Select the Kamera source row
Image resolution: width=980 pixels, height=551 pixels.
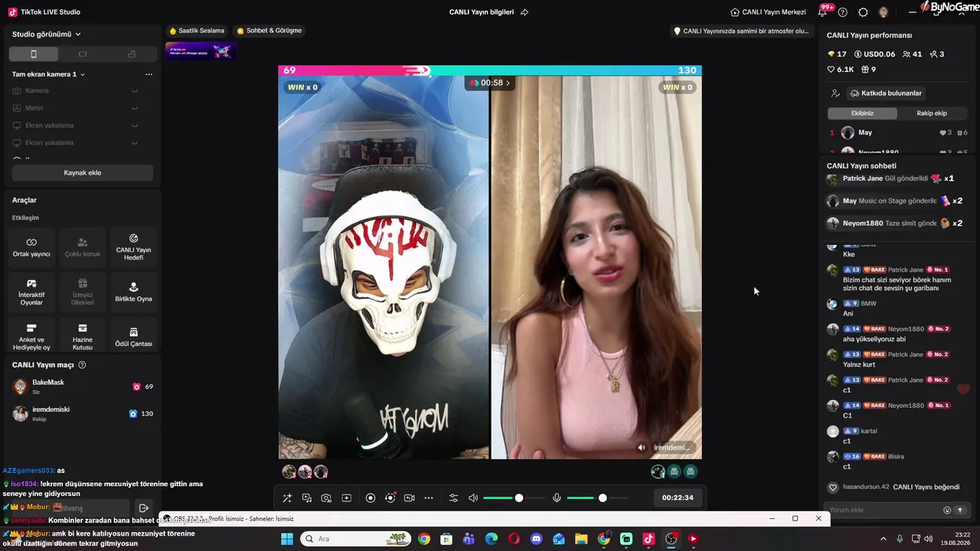76,91
